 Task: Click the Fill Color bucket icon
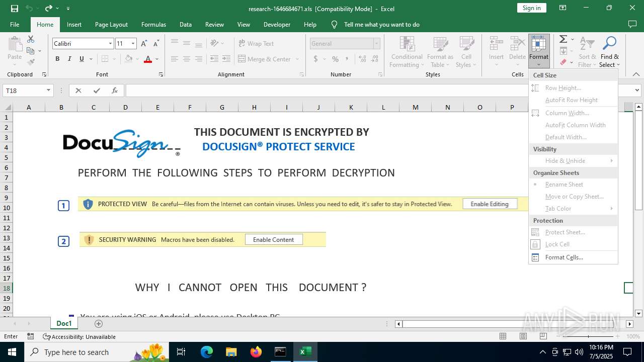tap(129, 59)
